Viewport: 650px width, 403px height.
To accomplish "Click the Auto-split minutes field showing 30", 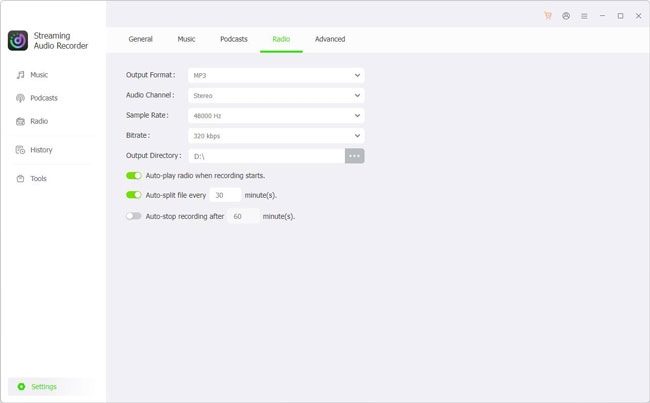I will pyautogui.click(x=225, y=195).
